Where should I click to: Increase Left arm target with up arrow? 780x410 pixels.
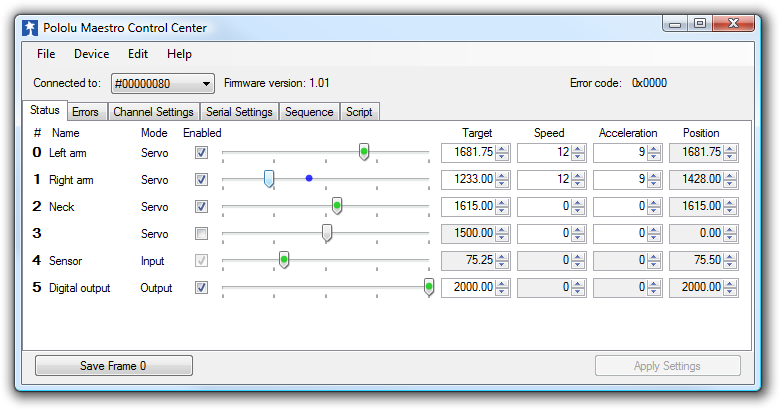coord(503,149)
